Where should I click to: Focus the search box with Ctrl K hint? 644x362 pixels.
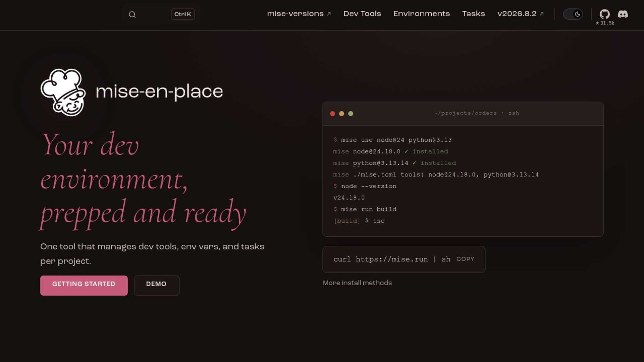point(161,14)
